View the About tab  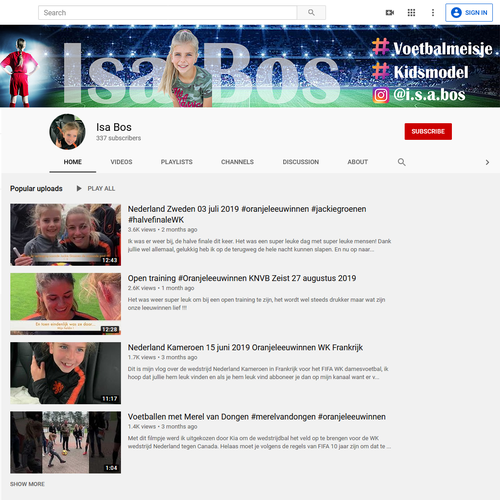pos(358,162)
